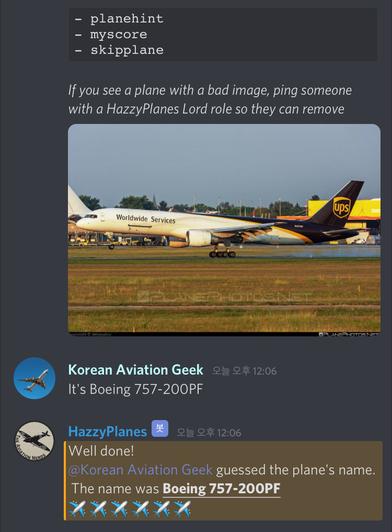Click the "It's Boeing 757-200PF" message
The height and width of the screenshot is (532, 392).
click(x=136, y=389)
